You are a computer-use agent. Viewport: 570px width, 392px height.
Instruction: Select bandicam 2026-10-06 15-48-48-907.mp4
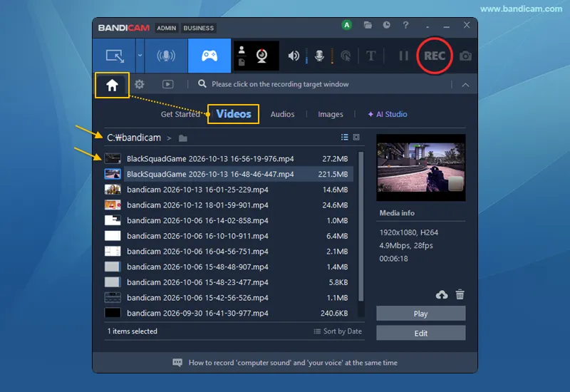pos(229,267)
